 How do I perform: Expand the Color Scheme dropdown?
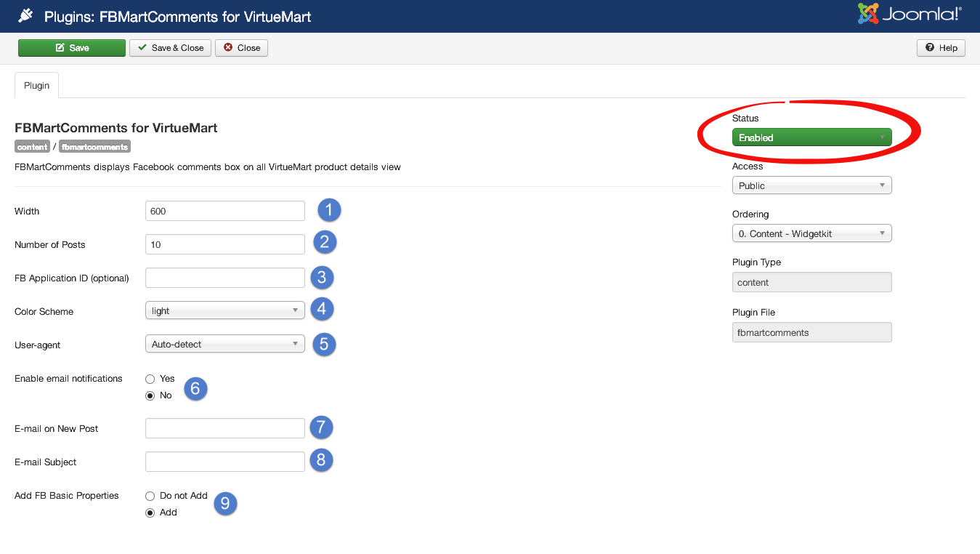tap(224, 310)
